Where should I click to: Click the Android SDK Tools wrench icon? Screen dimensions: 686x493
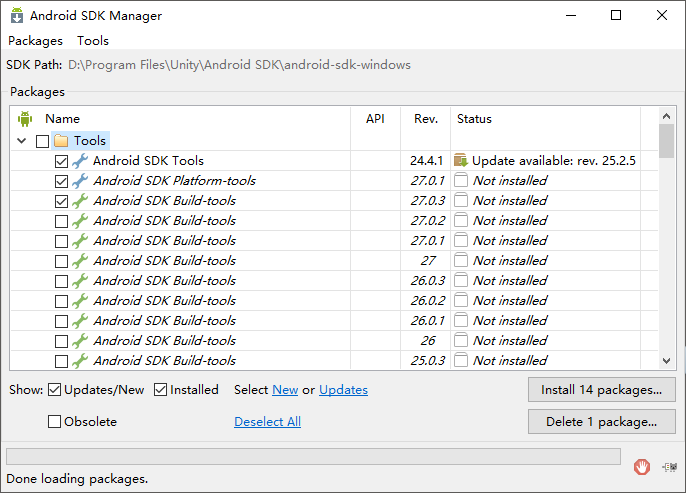pos(80,161)
